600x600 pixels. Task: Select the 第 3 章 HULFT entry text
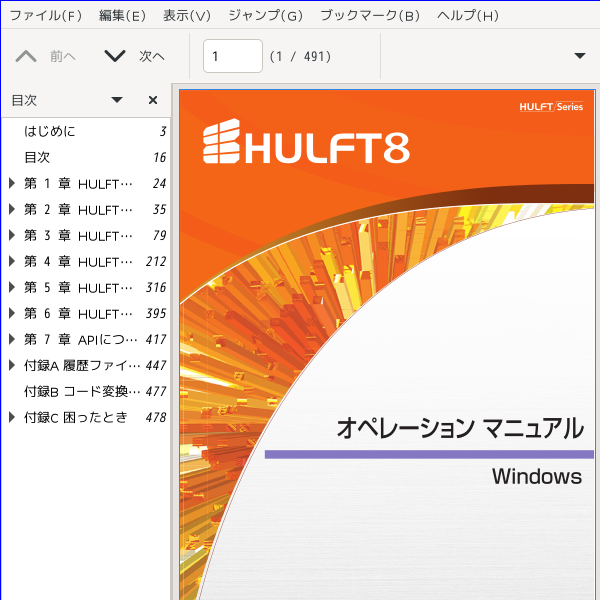point(78,236)
